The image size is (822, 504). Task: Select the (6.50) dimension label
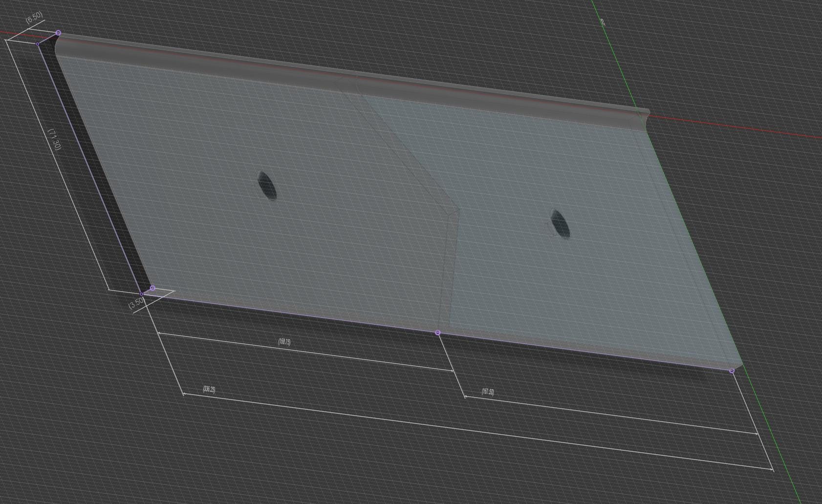tap(34, 18)
